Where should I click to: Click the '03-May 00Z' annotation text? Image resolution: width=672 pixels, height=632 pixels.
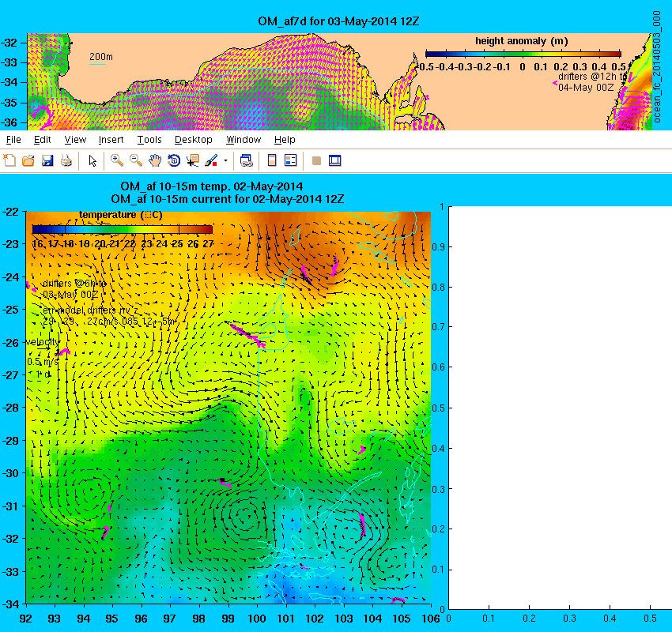[70, 295]
